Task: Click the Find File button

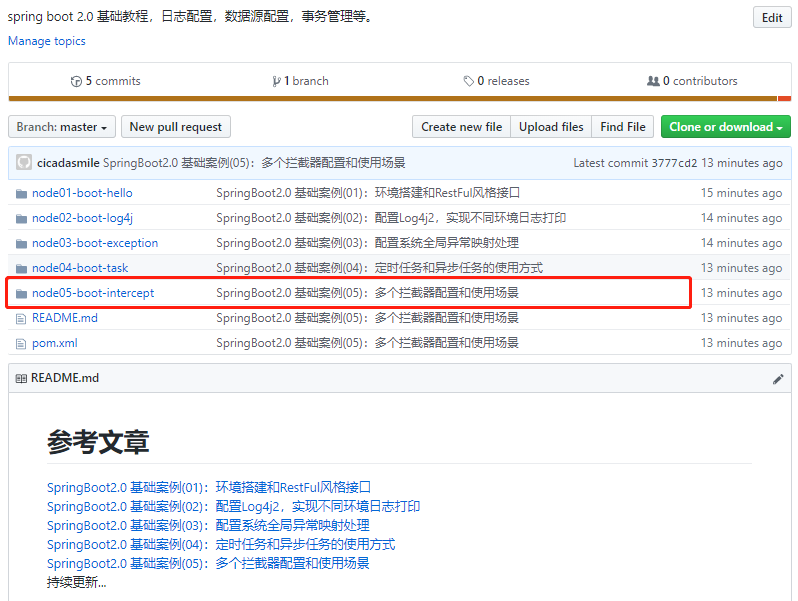Action: pos(622,127)
